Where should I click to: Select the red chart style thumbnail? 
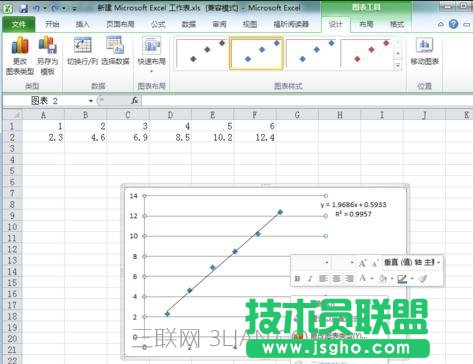pyautogui.click(x=366, y=54)
